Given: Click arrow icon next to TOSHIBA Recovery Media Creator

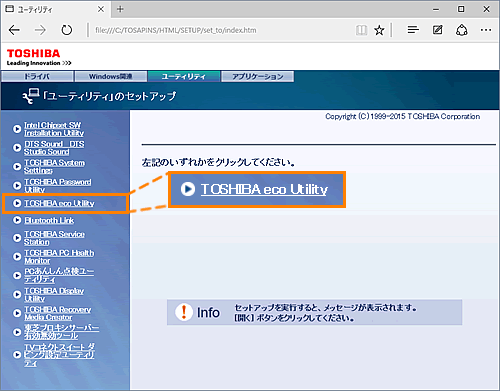Looking at the screenshot, I should (17, 313).
